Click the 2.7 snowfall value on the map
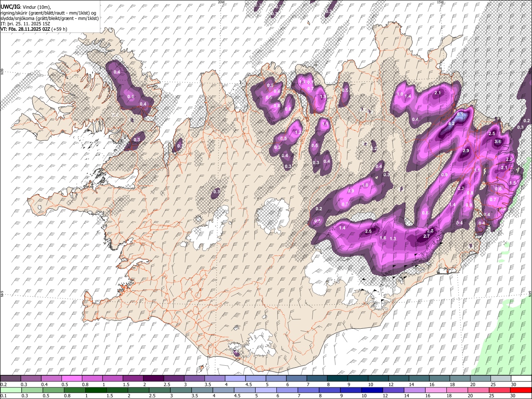This screenshot has height=399, width=532. pyautogui.click(x=426, y=236)
